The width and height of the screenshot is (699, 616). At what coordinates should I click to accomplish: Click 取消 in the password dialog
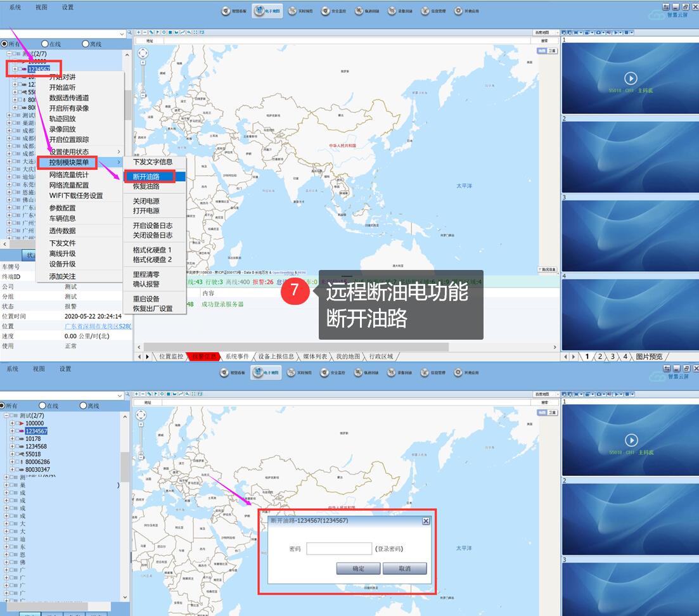point(404,568)
